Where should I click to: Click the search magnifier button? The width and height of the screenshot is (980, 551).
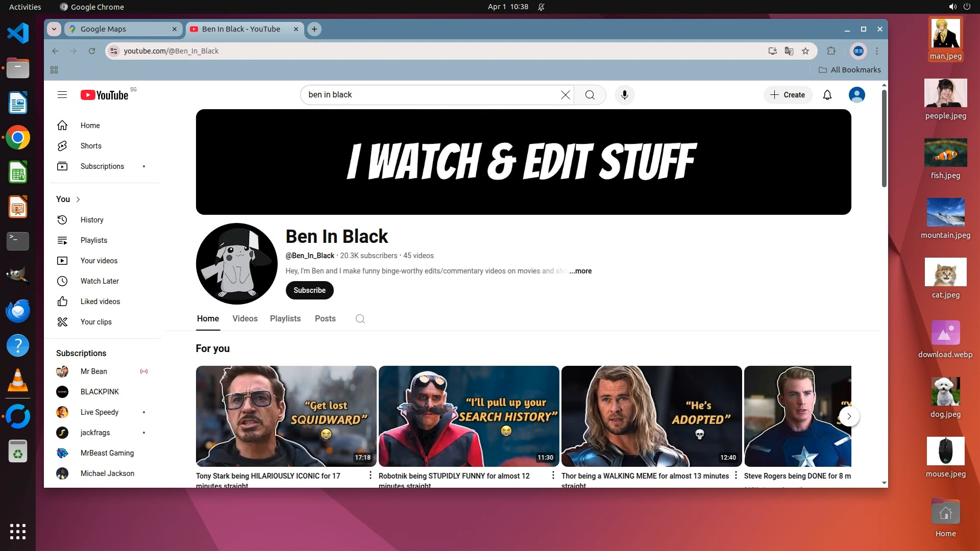click(x=590, y=95)
